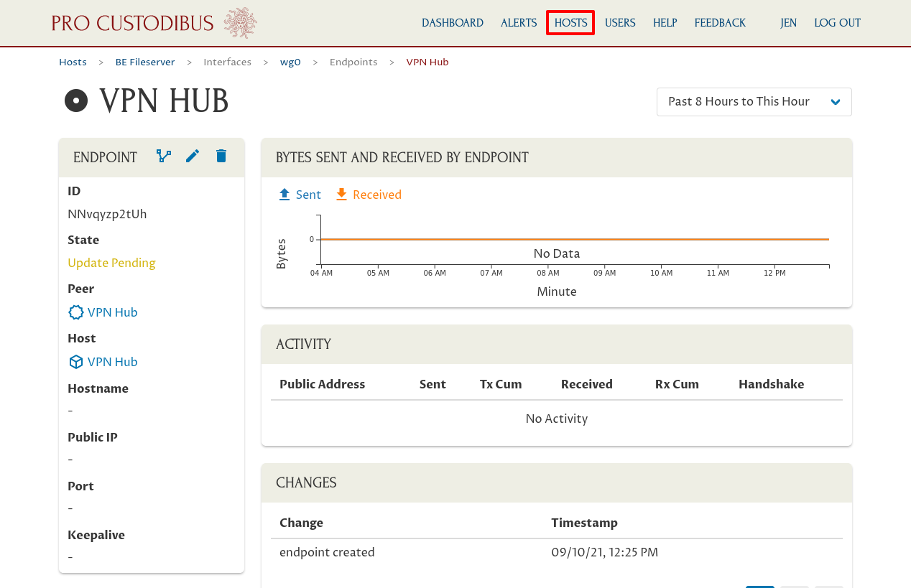Screen dimensions: 911x588
Task: Click the Rx Cum column header
Action: (677, 384)
